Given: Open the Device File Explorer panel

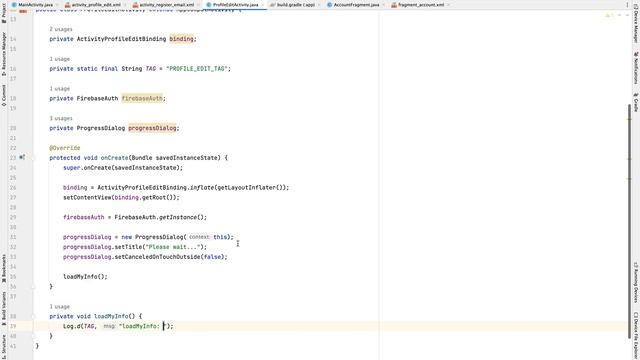Looking at the screenshot, I should pos(636,336).
